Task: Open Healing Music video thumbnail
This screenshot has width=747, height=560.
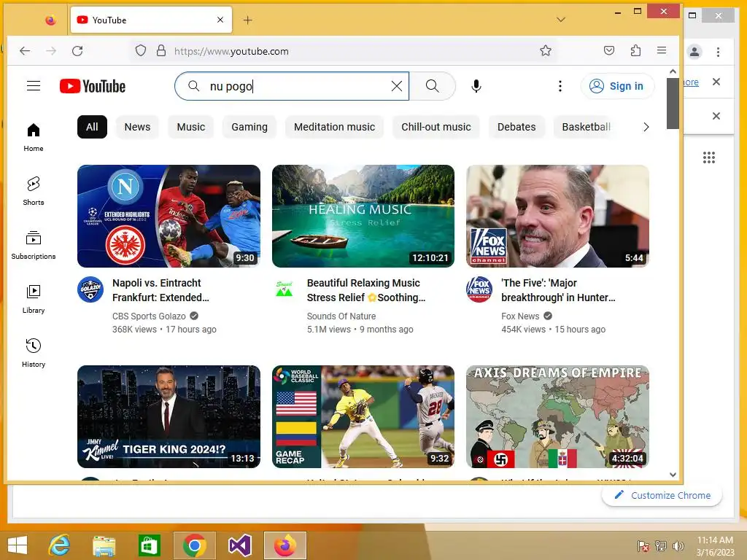Action: coord(363,216)
